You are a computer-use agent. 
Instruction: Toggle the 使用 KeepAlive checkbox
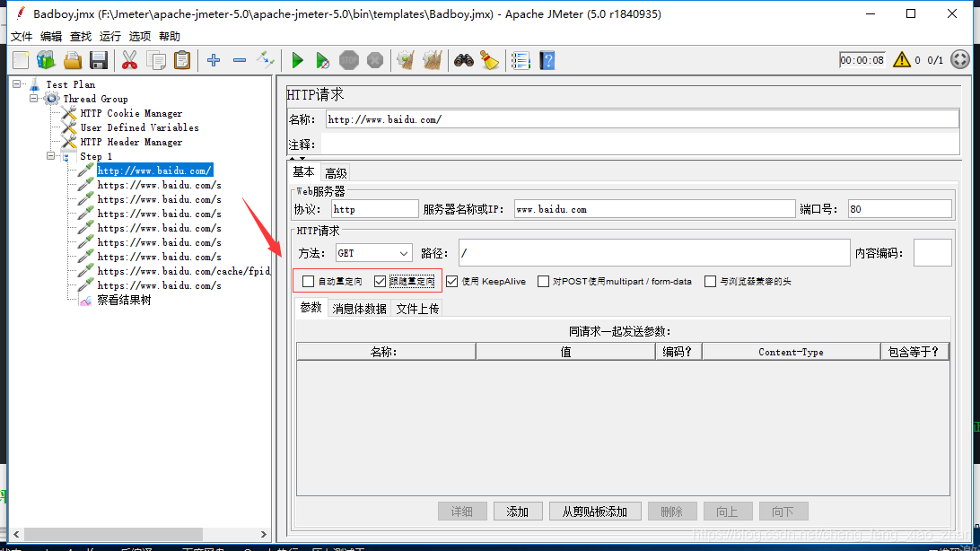(x=452, y=282)
